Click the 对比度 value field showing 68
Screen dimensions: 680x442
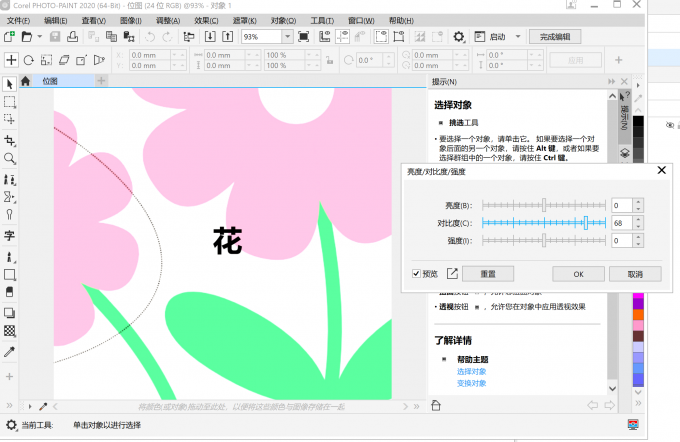[622, 223]
